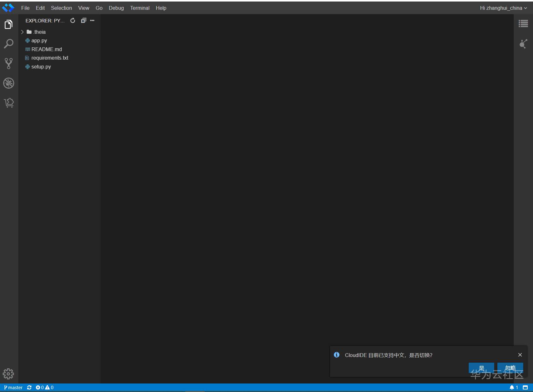Screen dimensions: 533x392
Task: Open the Help menu
Action: point(161,8)
